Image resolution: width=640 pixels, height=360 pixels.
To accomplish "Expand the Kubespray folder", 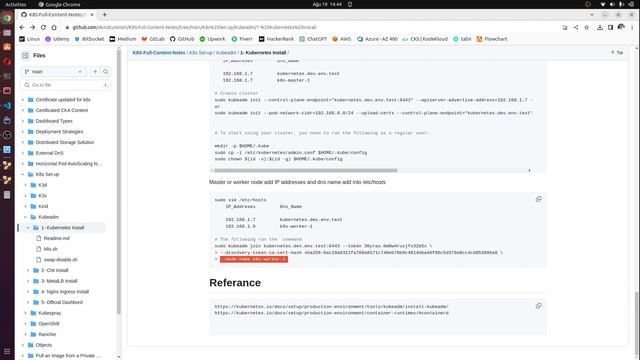I will point(26,313).
